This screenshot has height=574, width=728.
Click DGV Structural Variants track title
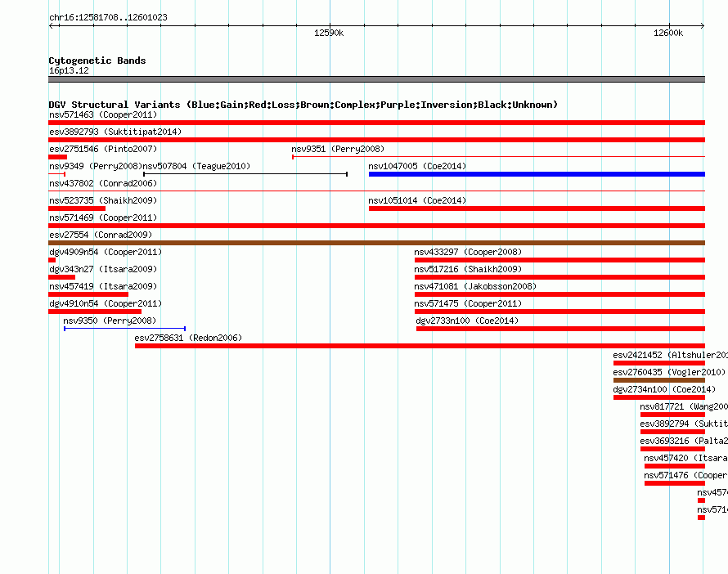[303, 105]
